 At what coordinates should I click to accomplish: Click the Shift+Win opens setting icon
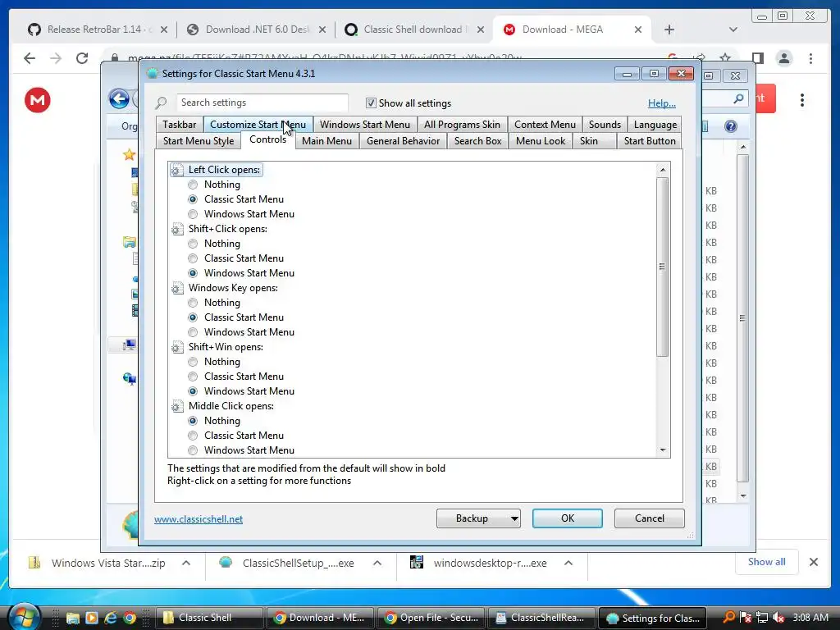point(177,348)
